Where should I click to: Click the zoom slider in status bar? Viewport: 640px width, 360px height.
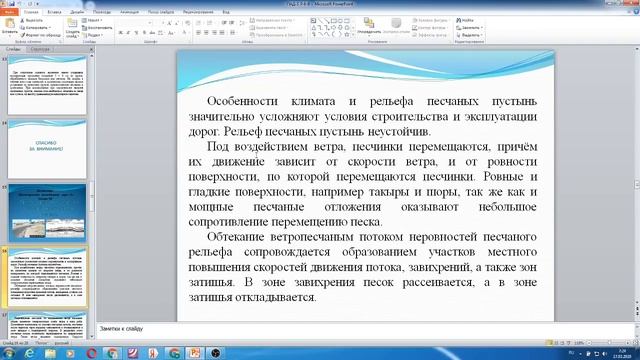tap(609, 343)
